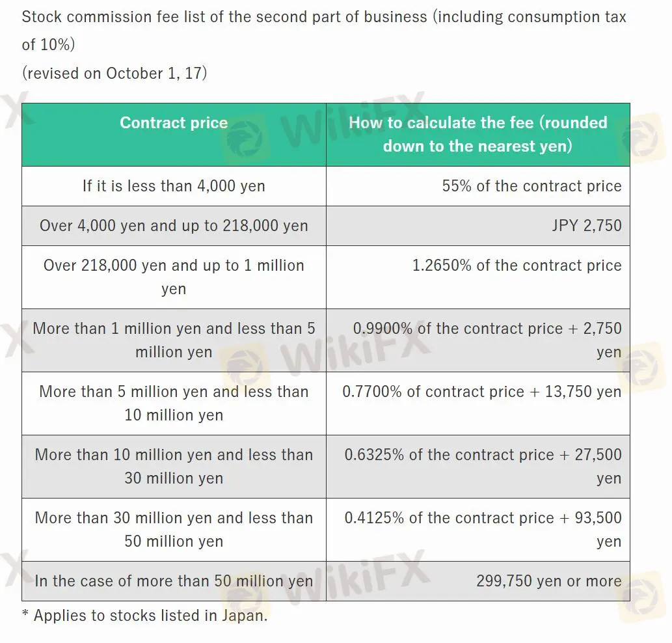The image size is (672, 643).
Task: Select the "Over 4,000 yen and up to 218,000 yen" cell
Action: [174, 226]
